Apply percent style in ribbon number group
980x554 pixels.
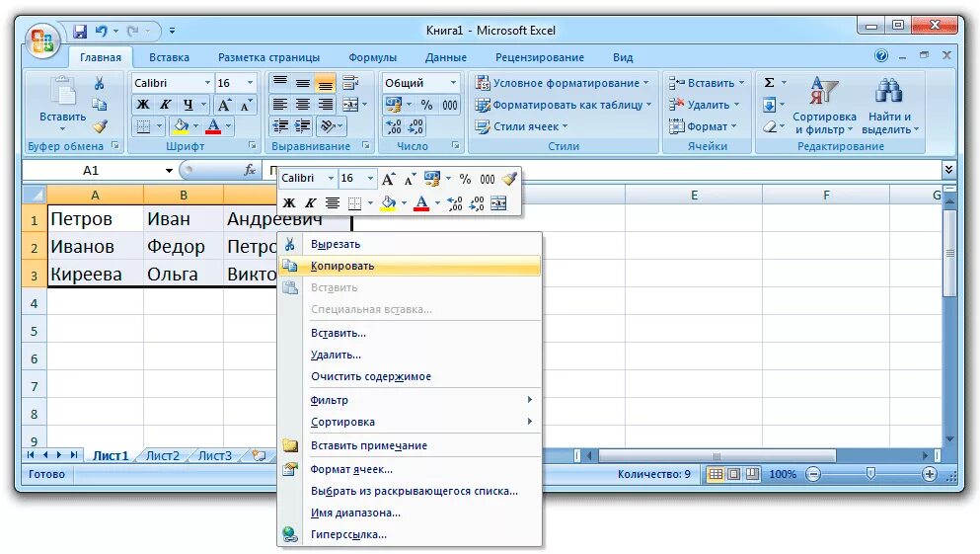(x=426, y=105)
